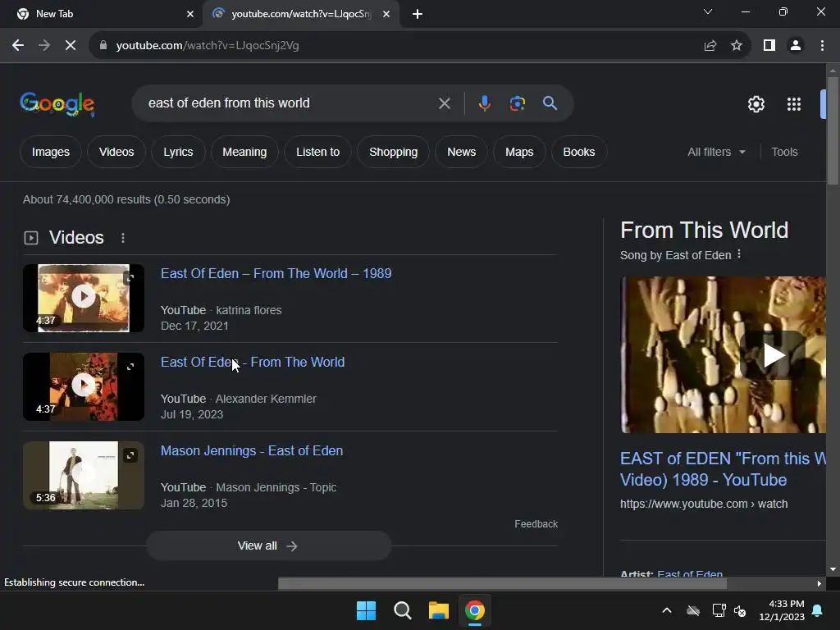
Task: Open Google quick settings gear
Action: [x=756, y=104]
